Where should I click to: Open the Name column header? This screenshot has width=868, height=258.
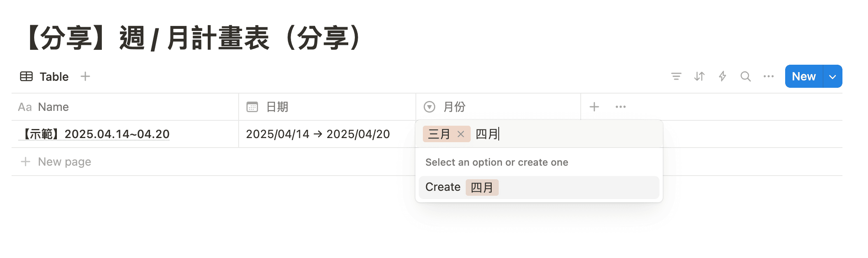pos(53,107)
